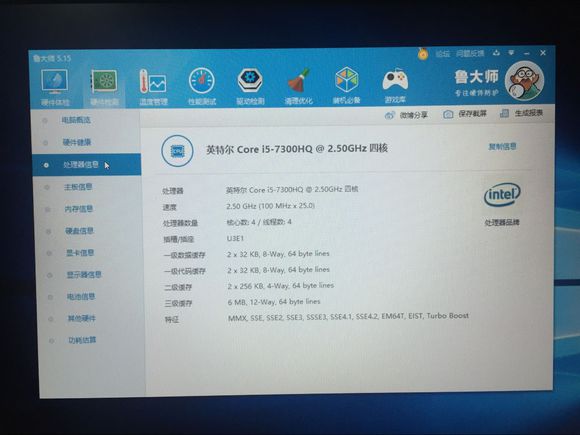Click the 鲁大师 5.15 window title
580x435 pixels.
coord(52,58)
